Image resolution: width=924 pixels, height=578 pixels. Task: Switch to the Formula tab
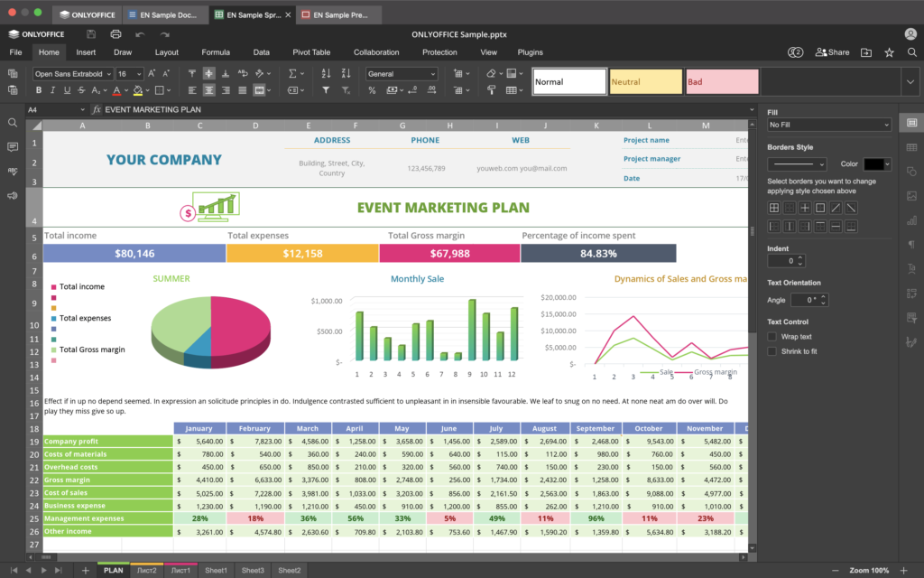point(216,52)
